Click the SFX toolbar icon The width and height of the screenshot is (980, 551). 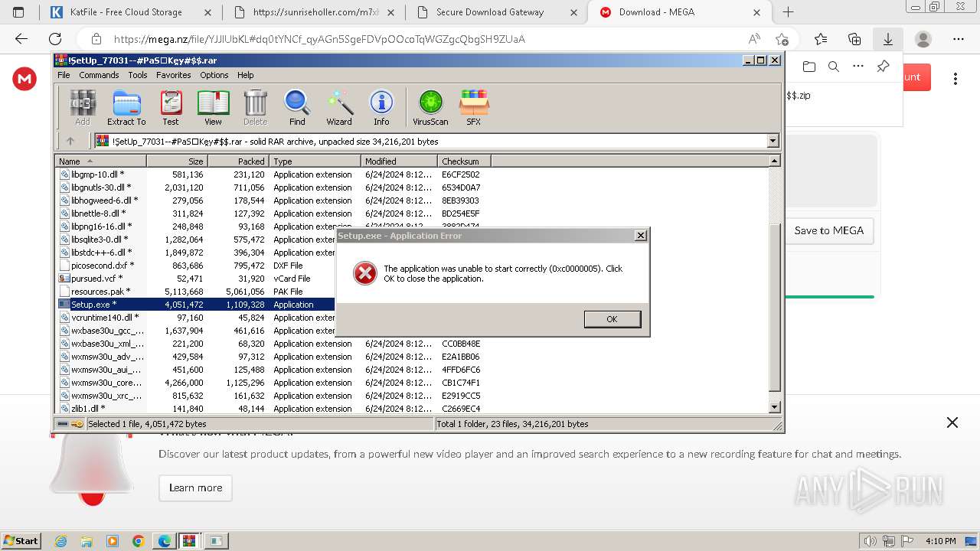click(474, 107)
